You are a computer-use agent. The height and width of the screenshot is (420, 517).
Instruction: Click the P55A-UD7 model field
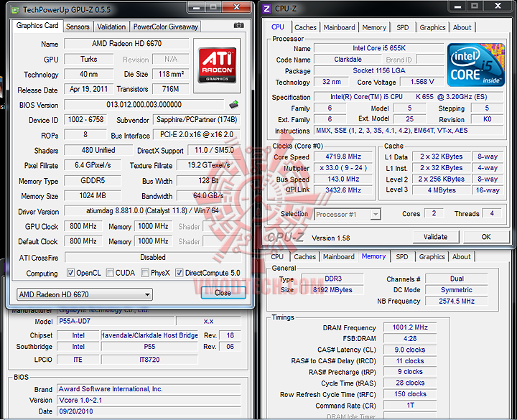pos(116,321)
